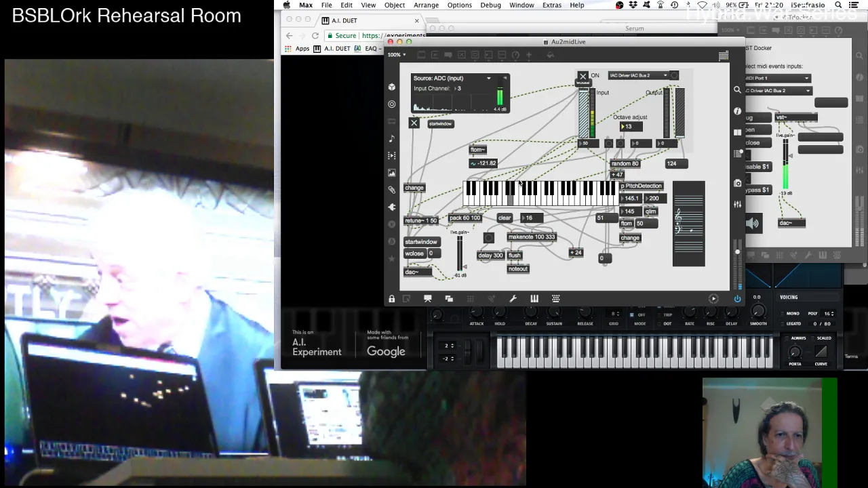The height and width of the screenshot is (488, 868).
Task: Open the snapshots camera icon
Action: 737,183
